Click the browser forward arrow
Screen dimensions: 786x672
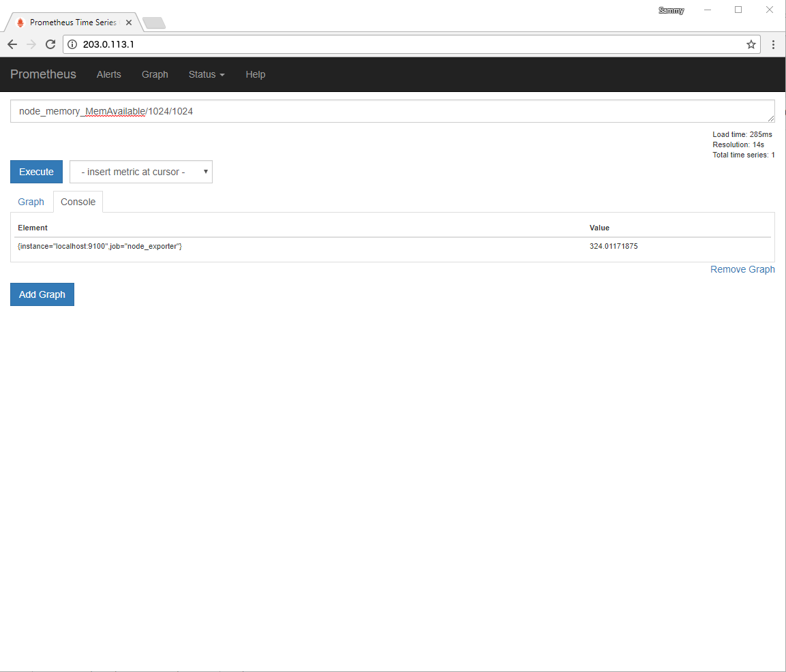[x=31, y=44]
